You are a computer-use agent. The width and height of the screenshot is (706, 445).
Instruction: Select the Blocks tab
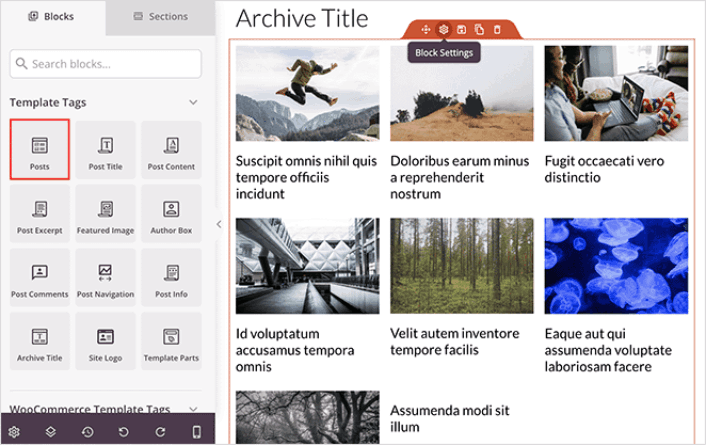coord(53,16)
